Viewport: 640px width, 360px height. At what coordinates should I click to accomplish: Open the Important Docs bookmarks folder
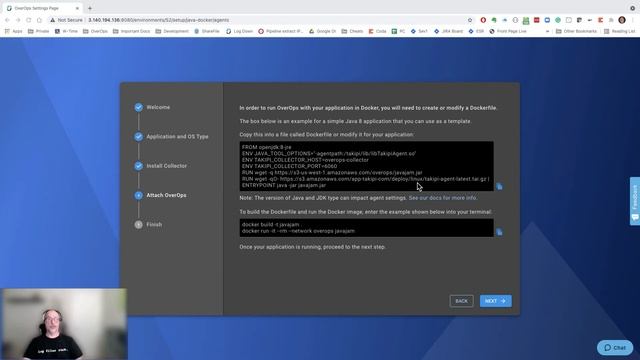(x=131, y=31)
